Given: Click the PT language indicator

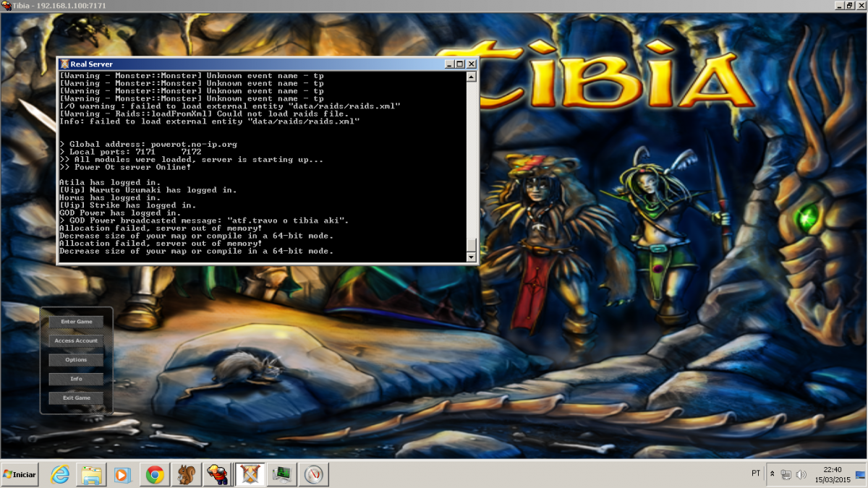Looking at the screenshot, I should [x=756, y=474].
